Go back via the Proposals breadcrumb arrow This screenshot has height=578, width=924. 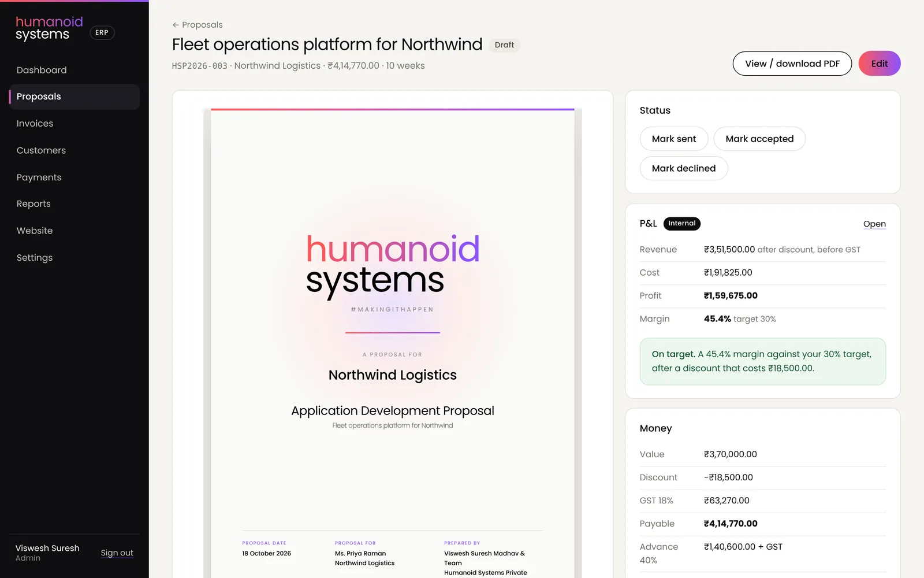[x=197, y=25]
